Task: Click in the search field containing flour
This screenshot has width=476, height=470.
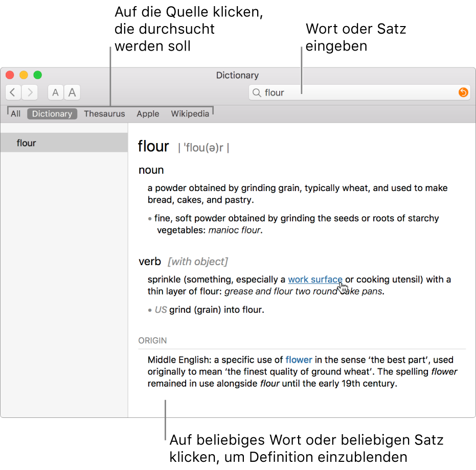Action: [x=360, y=92]
